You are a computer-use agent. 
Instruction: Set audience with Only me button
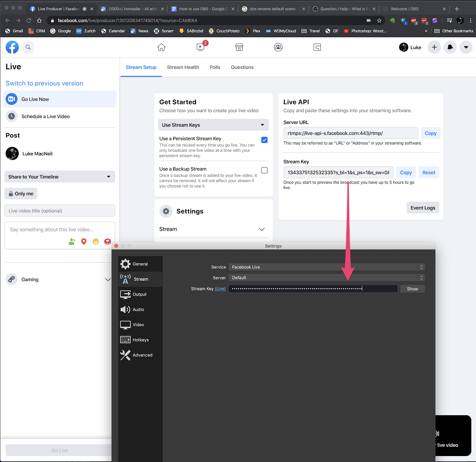pos(21,194)
